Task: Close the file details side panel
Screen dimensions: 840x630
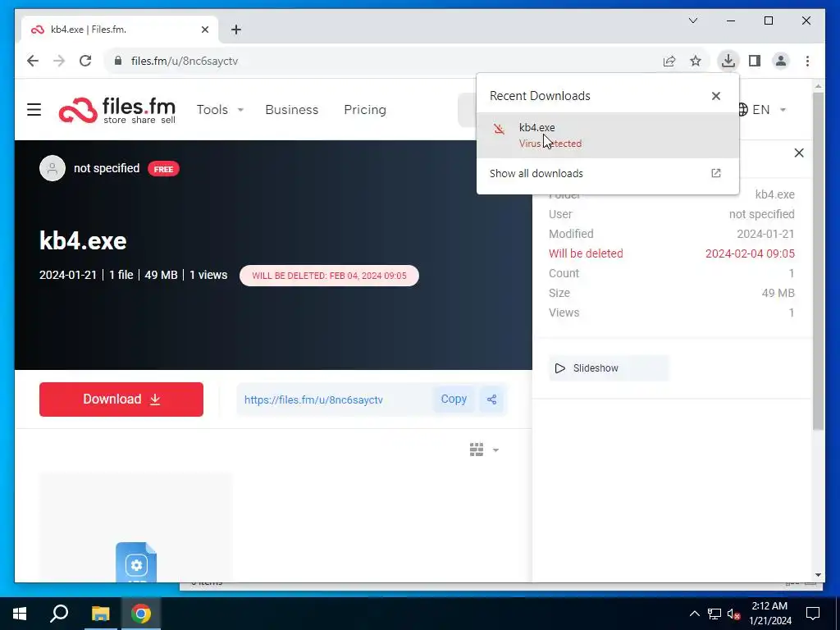Action: pyautogui.click(x=799, y=153)
